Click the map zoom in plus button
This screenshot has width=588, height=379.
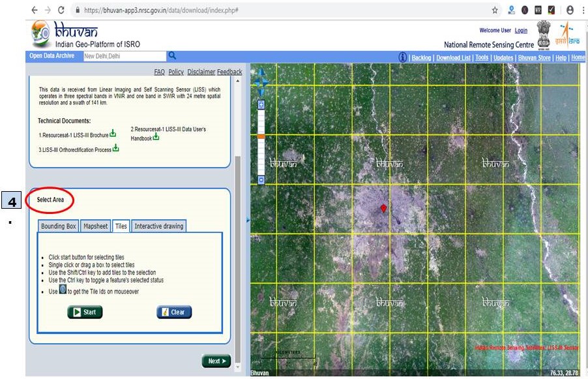point(261,104)
